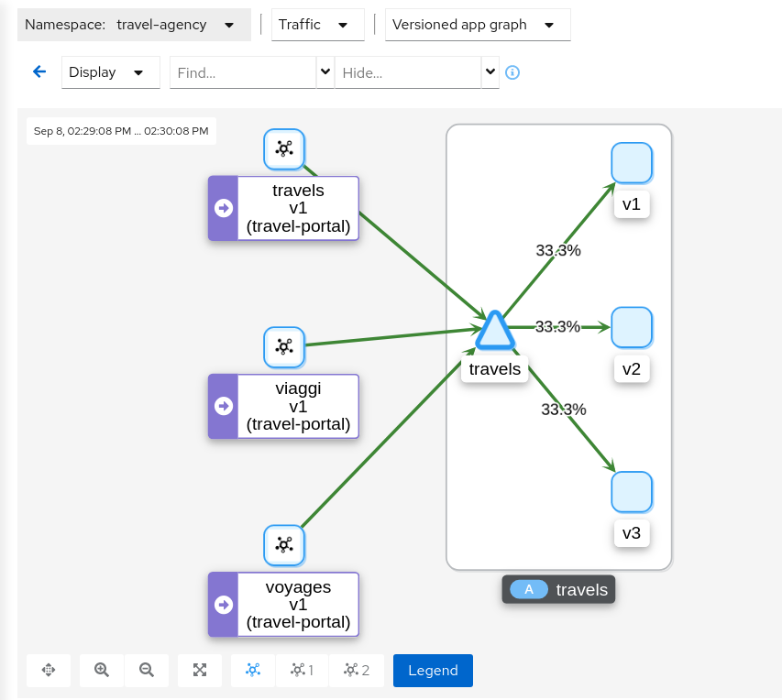Screen dimensions: 782x700
Task: Select the v2 workload node in travels
Action: coord(632,327)
